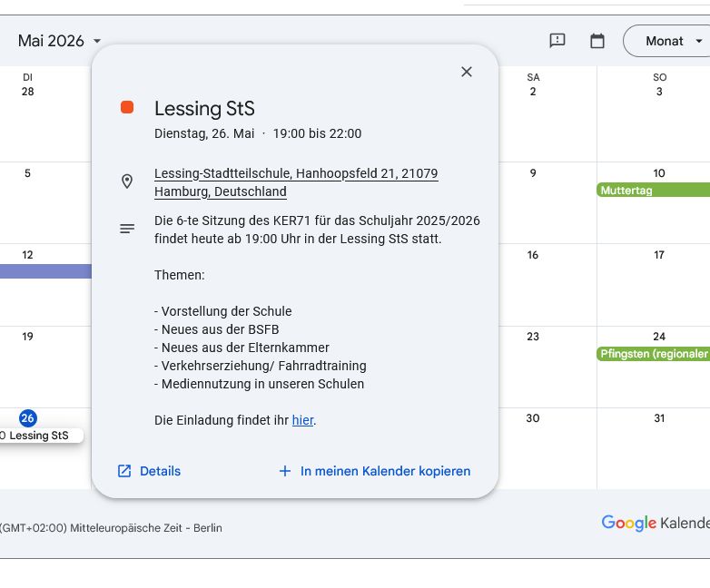Select day 24 in the calendar
The image size is (710, 588).
point(659,337)
